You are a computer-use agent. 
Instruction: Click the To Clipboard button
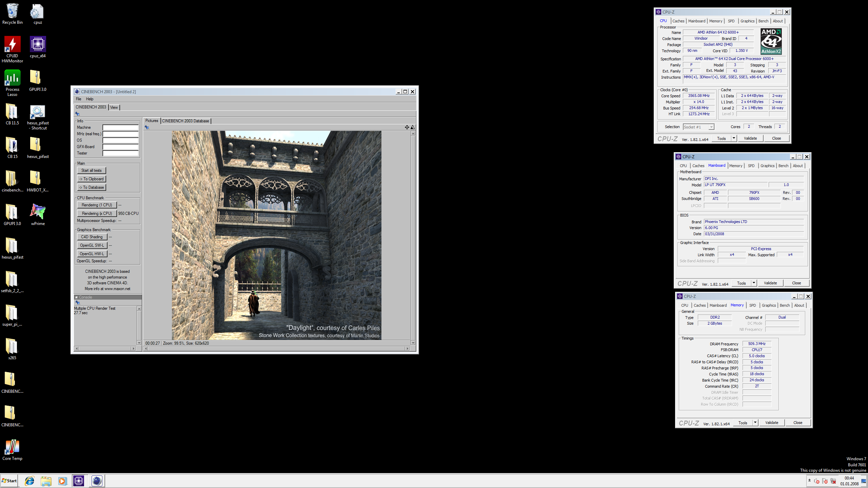tap(92, 179)
